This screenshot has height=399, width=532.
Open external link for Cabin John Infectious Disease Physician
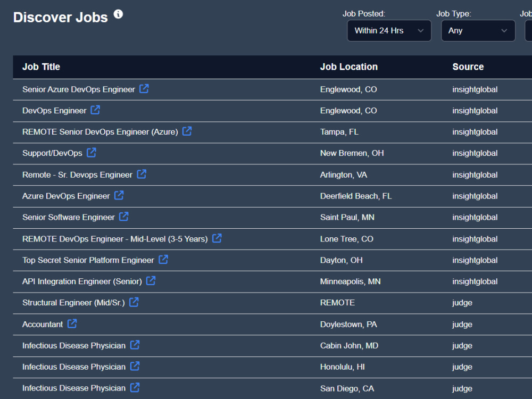tap(135, 345)
